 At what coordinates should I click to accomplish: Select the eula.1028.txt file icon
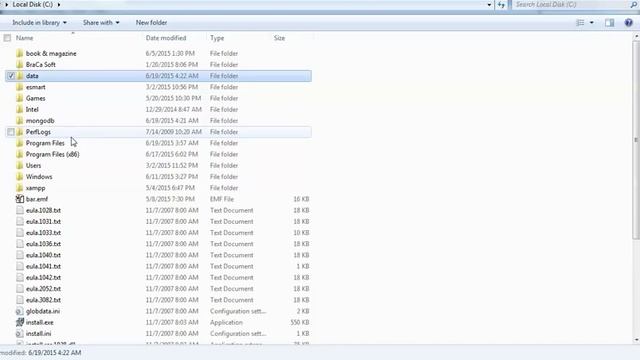20,210
